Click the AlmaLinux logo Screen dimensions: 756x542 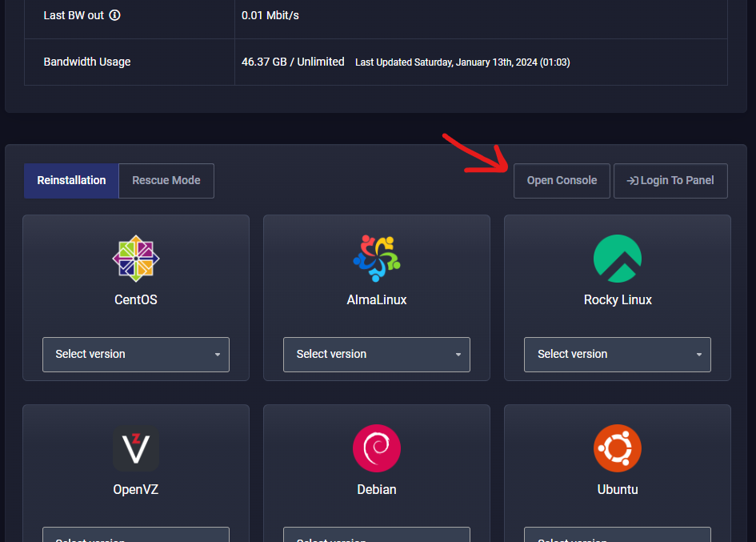tap(377, 259)
